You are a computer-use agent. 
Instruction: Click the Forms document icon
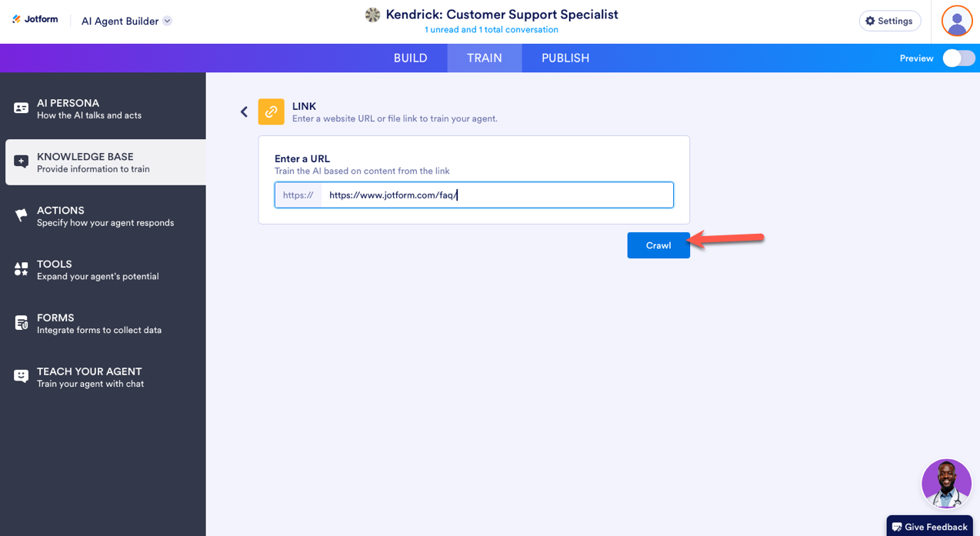tap(22, 323)
